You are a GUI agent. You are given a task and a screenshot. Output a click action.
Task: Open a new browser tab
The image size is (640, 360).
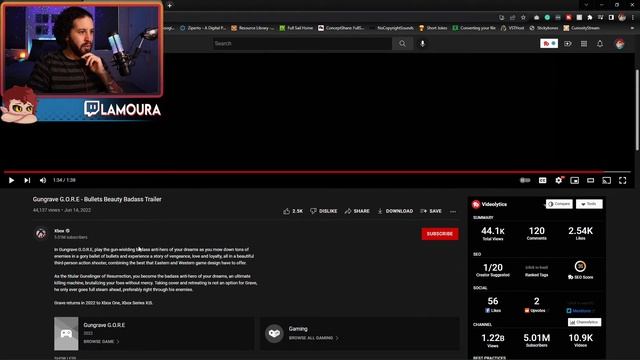point(169,5)
